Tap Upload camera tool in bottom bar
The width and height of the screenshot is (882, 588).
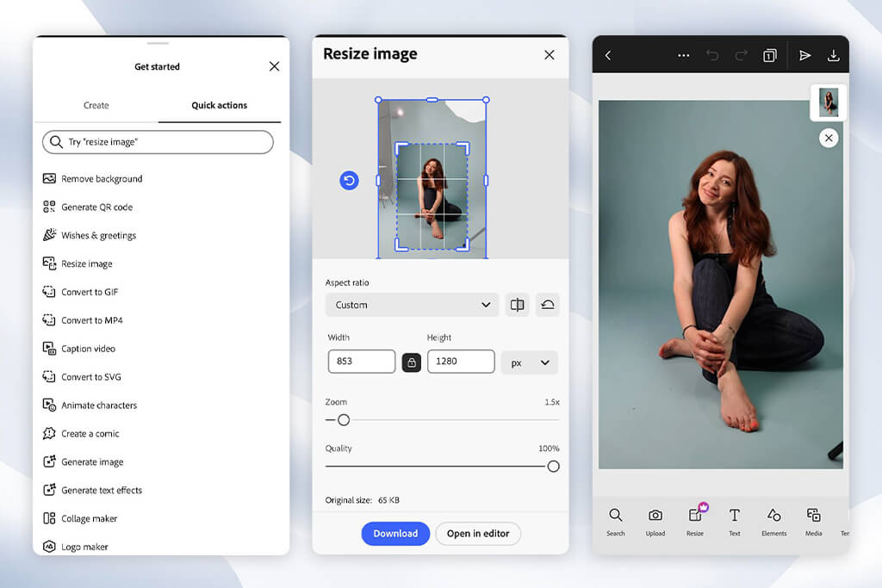click(x=655, y=522)
